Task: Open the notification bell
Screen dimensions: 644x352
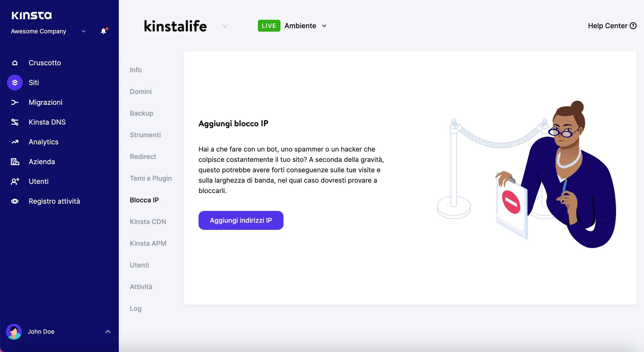Action: [x=103, y=31]
